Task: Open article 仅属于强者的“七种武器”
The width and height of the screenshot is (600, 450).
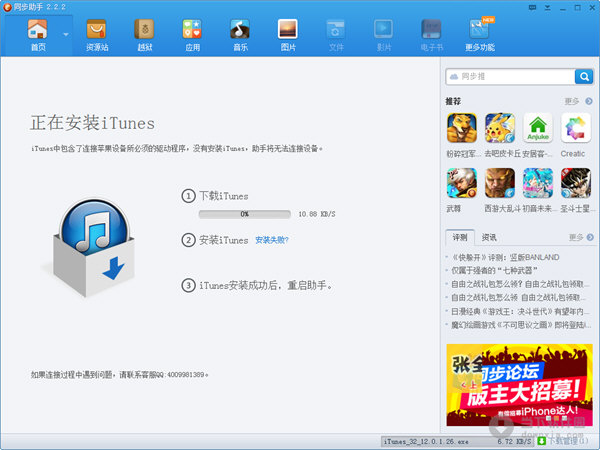Action: 494,271
